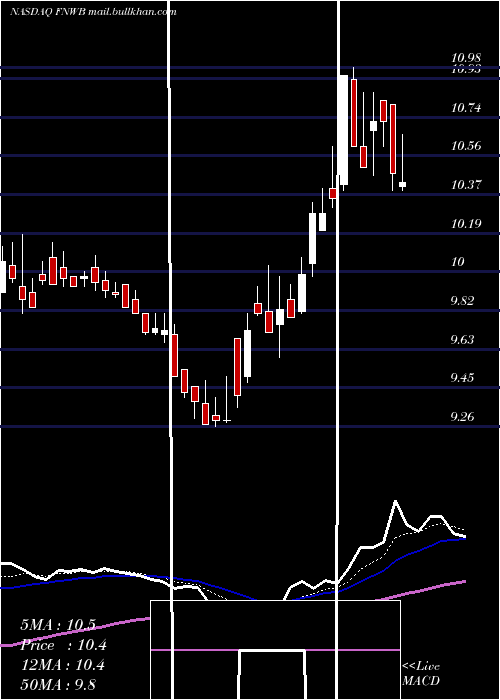This screenshot has width=500, height=700.
Task: Click the 10.37 price label
Action: (466, 184)
